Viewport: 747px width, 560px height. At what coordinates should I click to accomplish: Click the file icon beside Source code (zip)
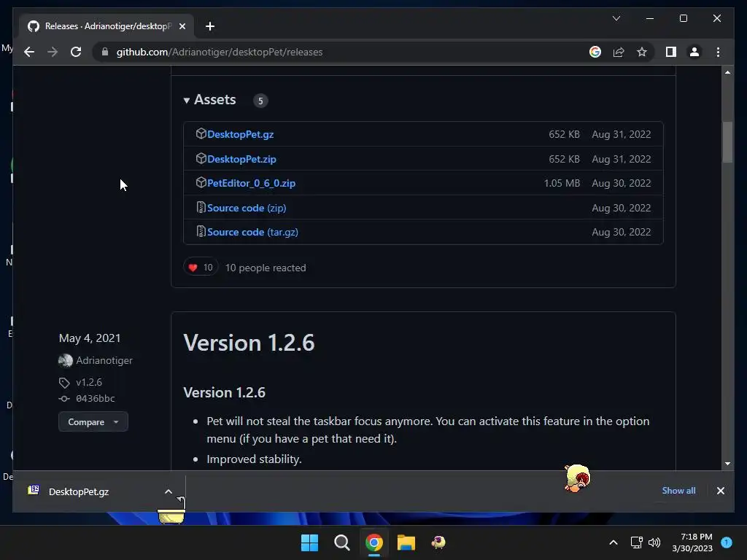(x=201, y=208)
